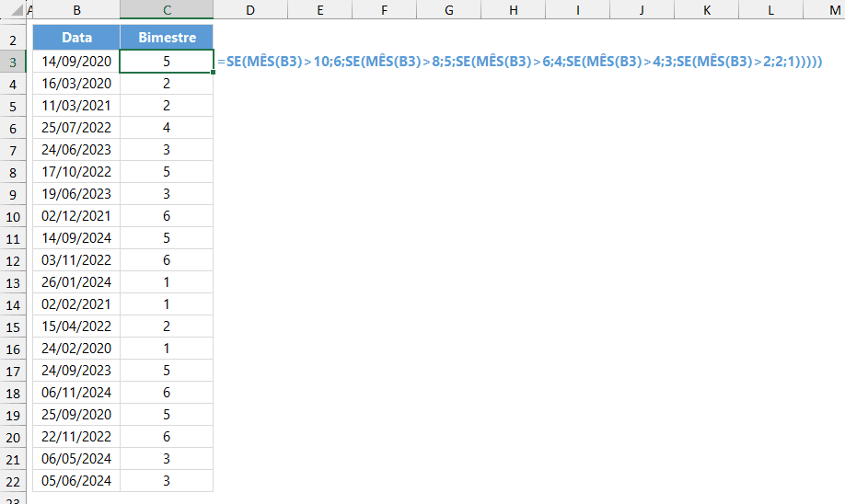The image size is (845, 504).
Task: Select Bimestre cell beside 02/12/2021
Action: coord(167,216)
